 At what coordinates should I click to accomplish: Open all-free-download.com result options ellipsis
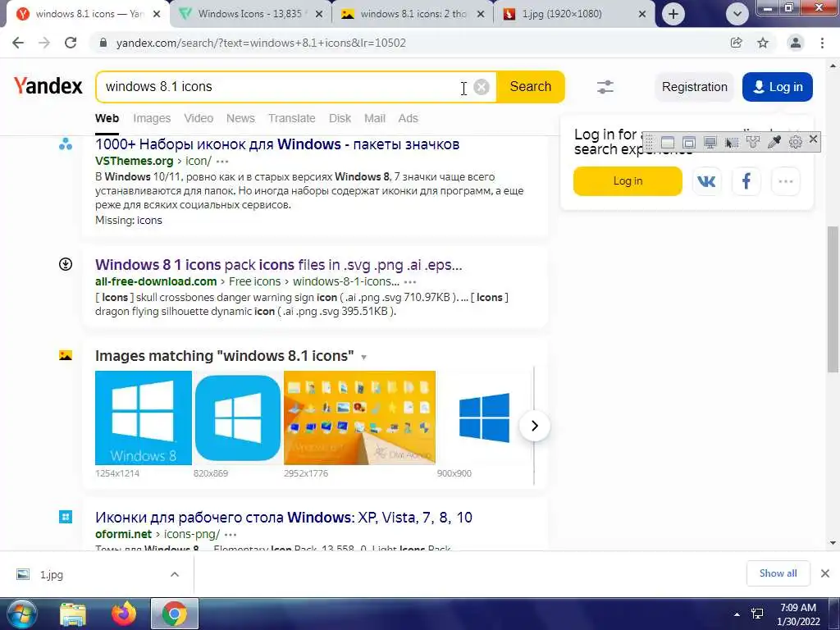(410, 282)
